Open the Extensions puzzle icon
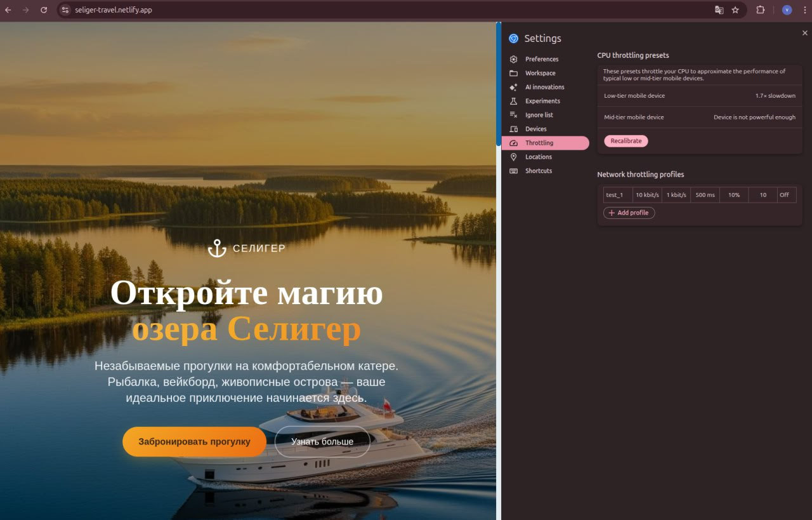Viewport: 812px width, 520px height. point(760,10)
